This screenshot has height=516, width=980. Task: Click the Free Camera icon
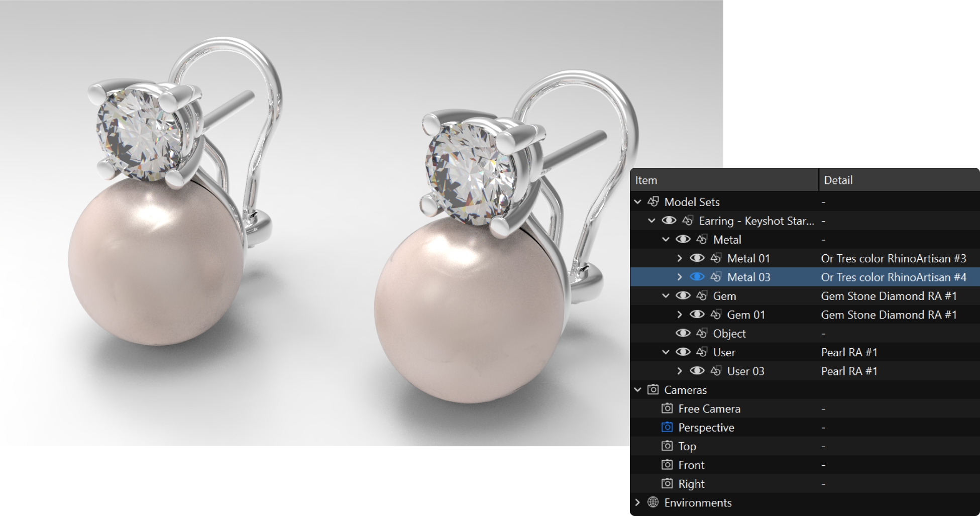pos(667,408)
